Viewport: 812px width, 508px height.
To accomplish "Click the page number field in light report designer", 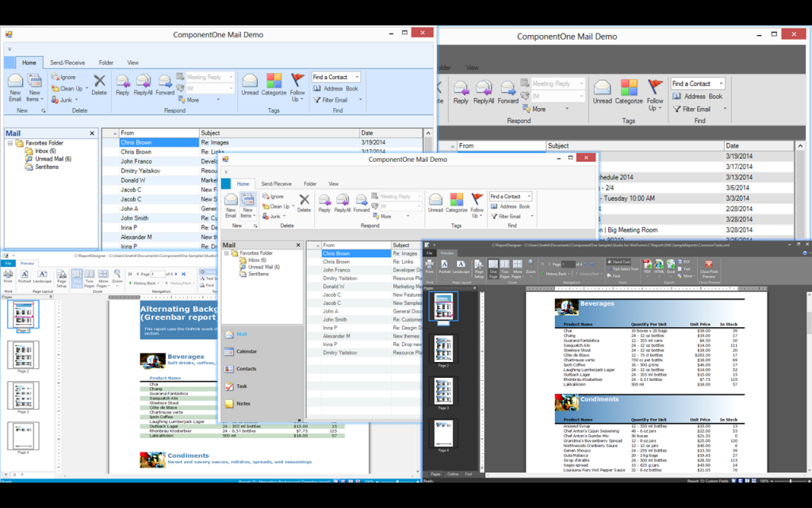I will [158, 274].
